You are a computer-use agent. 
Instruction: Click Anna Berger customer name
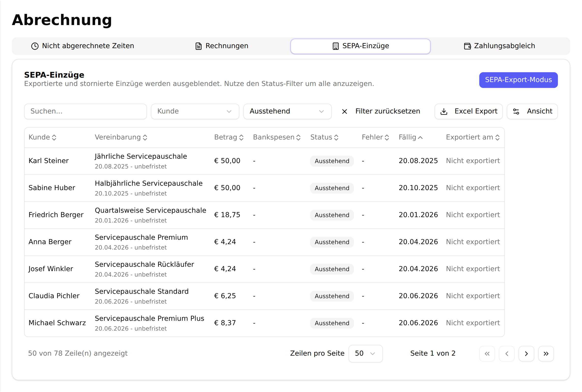(50, 242)
